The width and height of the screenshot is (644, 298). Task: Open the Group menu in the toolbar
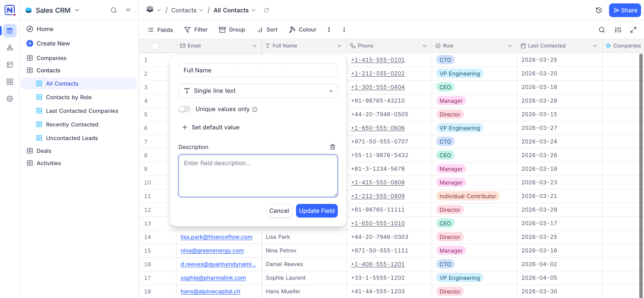[232, 30]
